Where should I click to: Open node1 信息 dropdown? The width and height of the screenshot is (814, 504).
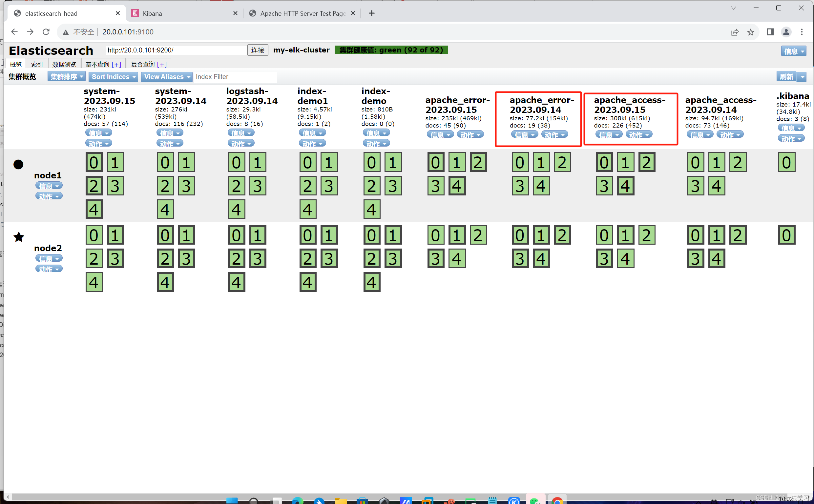(49, 186)
